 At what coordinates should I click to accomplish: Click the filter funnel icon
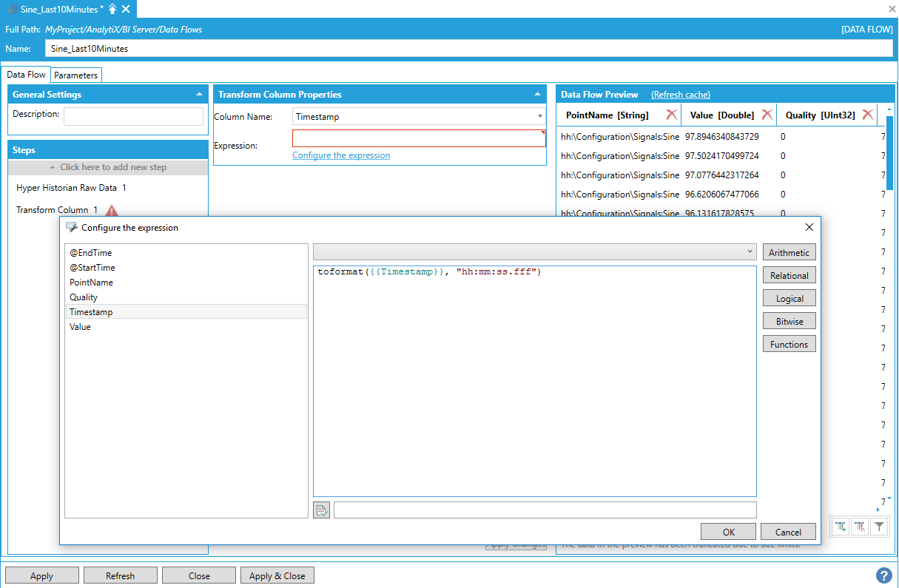coord(878,527)
